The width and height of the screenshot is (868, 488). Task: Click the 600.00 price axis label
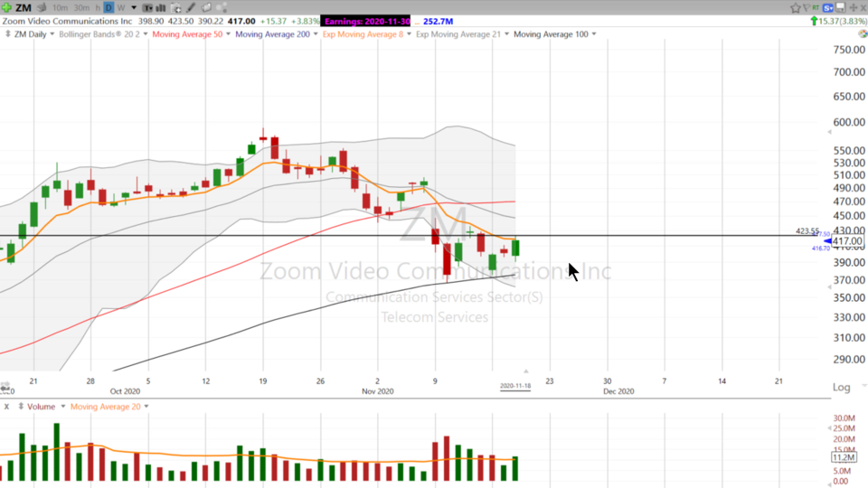pyautogui.click(x=849, y=122)
